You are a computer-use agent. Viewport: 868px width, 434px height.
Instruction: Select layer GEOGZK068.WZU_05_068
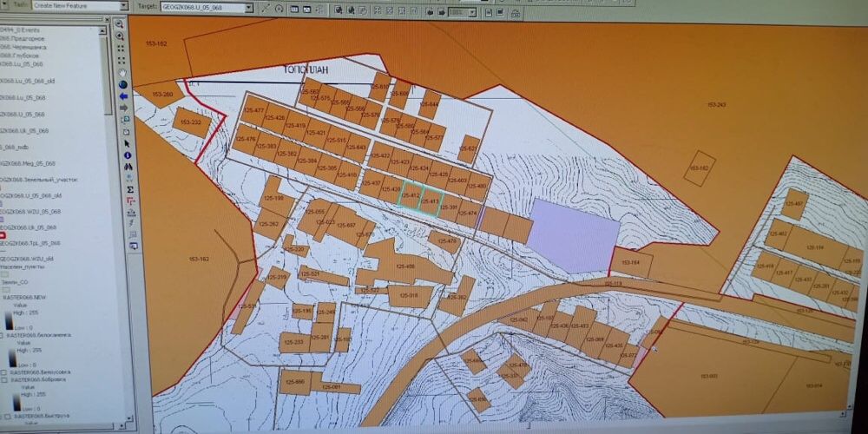tap(30, 212)
